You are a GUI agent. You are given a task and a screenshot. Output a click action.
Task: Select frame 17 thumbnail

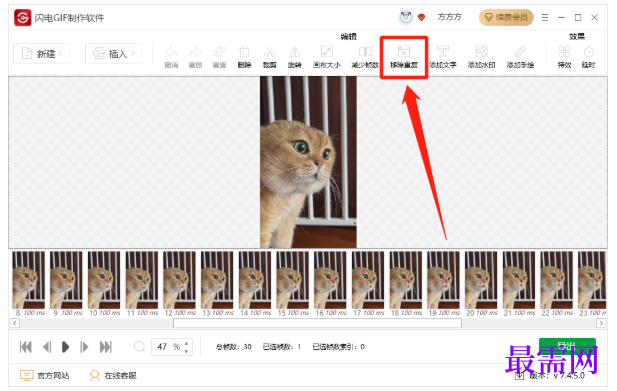(368, 280)
